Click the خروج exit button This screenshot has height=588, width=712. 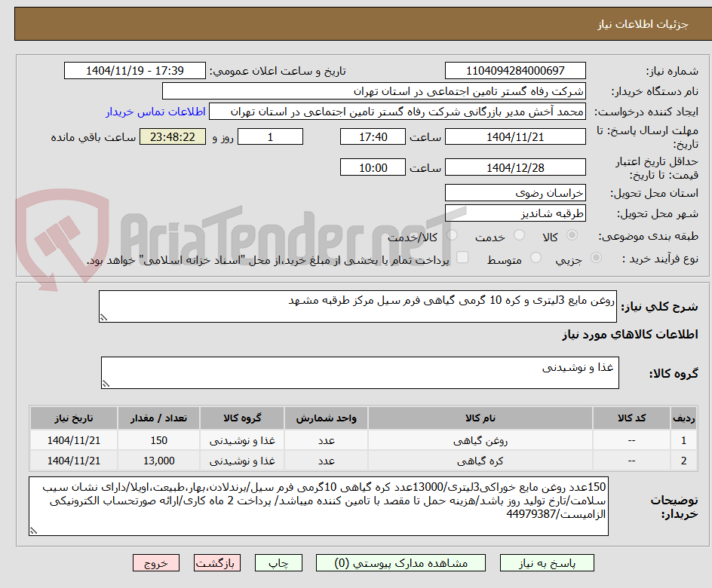point(155,563)
